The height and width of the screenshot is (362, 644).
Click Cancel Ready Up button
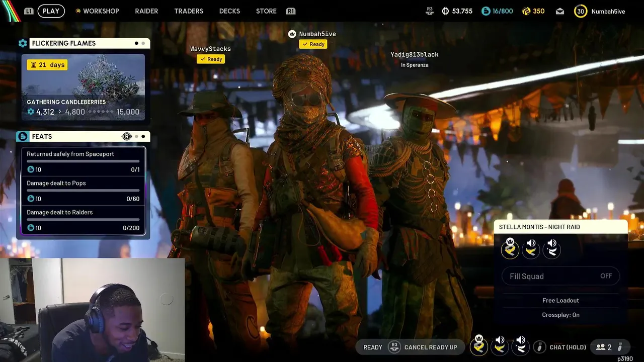431,347
